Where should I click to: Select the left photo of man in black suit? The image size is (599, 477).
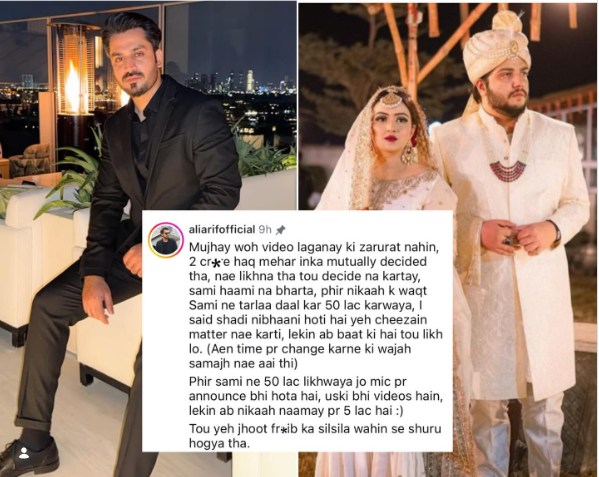click(x=148, y=238)
